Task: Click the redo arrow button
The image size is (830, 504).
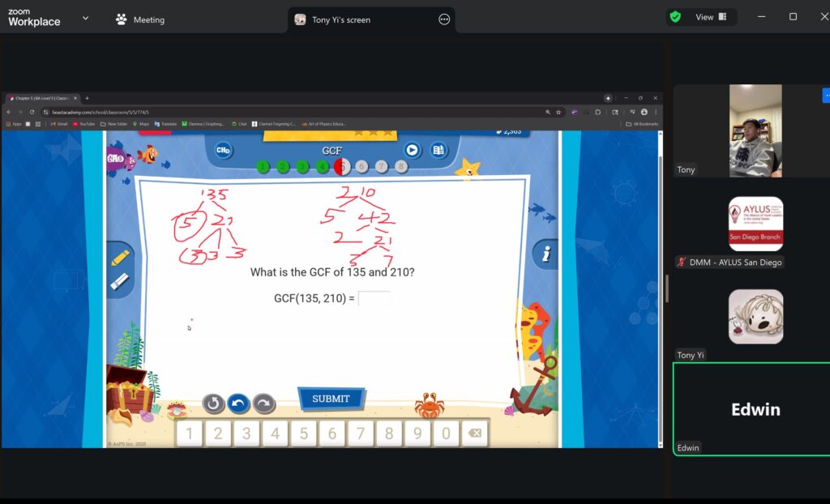Action: tap(264, 403)
